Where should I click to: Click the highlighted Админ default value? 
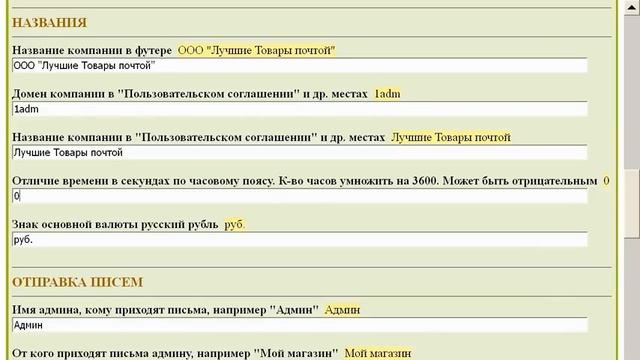pos(342,310)
